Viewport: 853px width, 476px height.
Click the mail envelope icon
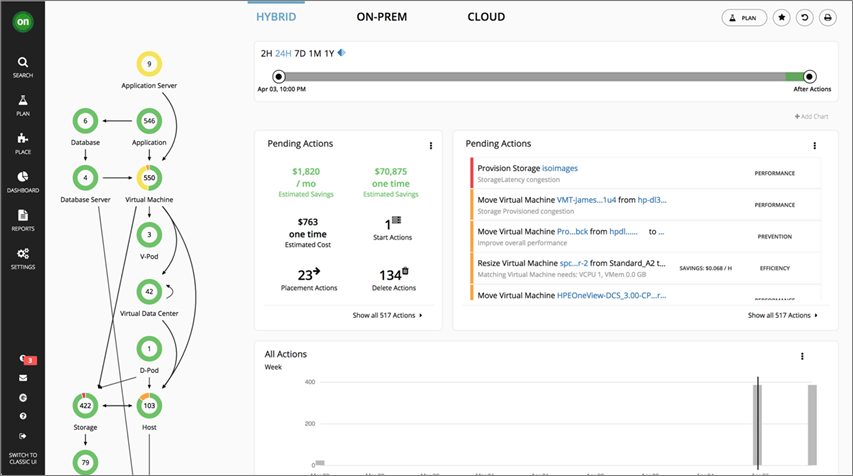coord(23,378)
